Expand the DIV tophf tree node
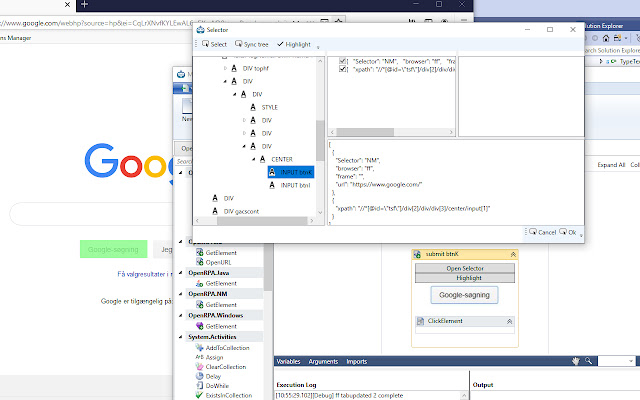This screenshot has width=640, height=400. (x=225, y=68)
